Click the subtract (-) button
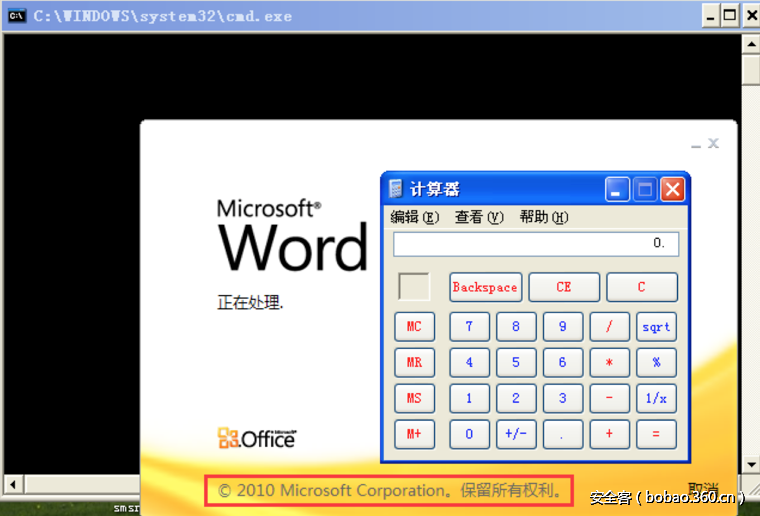The image size is (760, 516). (x=609, y=398)
